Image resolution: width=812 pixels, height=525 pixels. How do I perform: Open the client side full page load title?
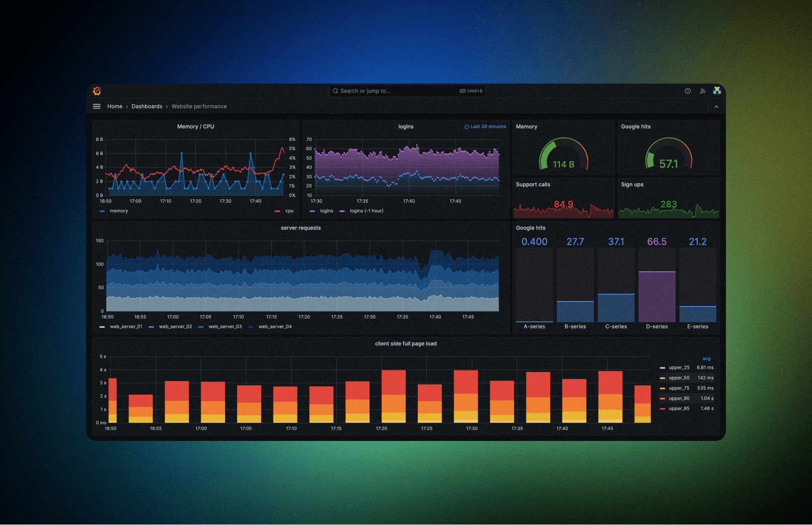[x=406, y=344]
